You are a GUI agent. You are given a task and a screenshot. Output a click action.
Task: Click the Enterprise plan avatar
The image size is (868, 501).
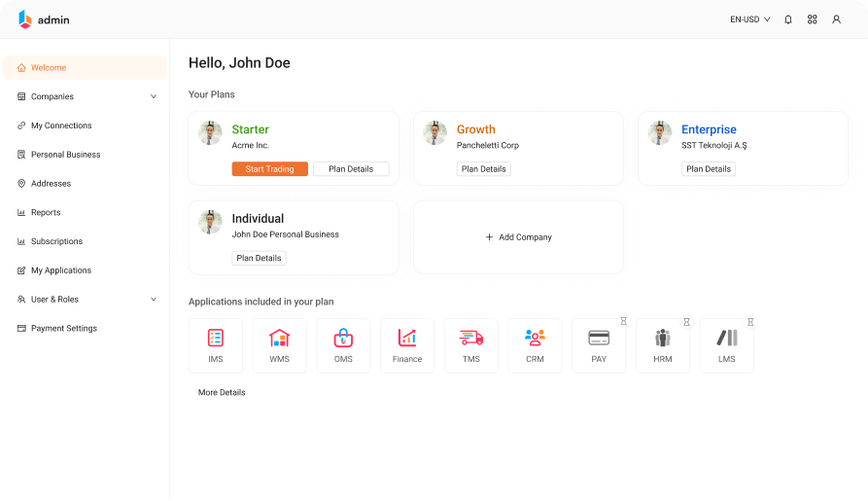point(660,133)
